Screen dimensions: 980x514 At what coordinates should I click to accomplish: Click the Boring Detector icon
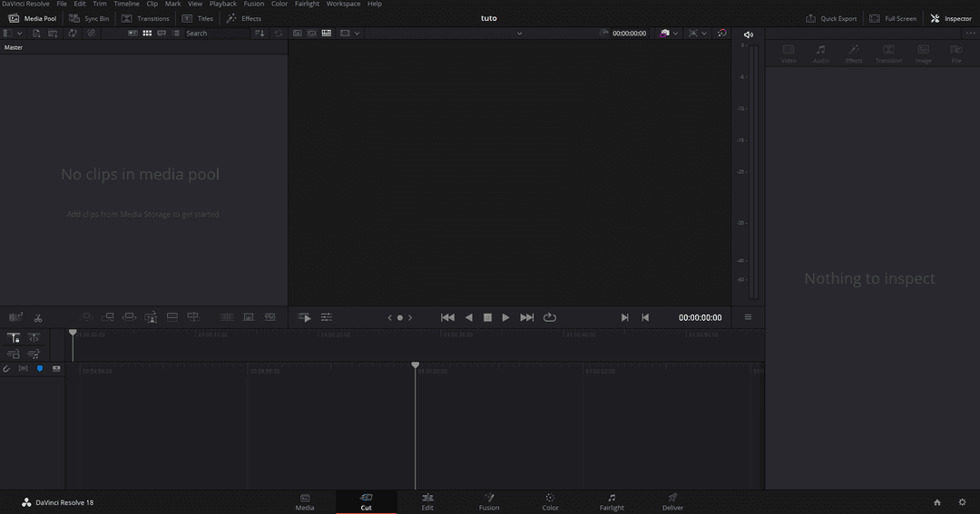pyautogui.click(x=15, y=317)
